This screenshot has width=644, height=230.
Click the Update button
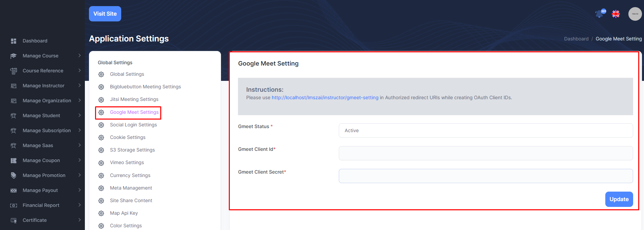tap(619, 199)
